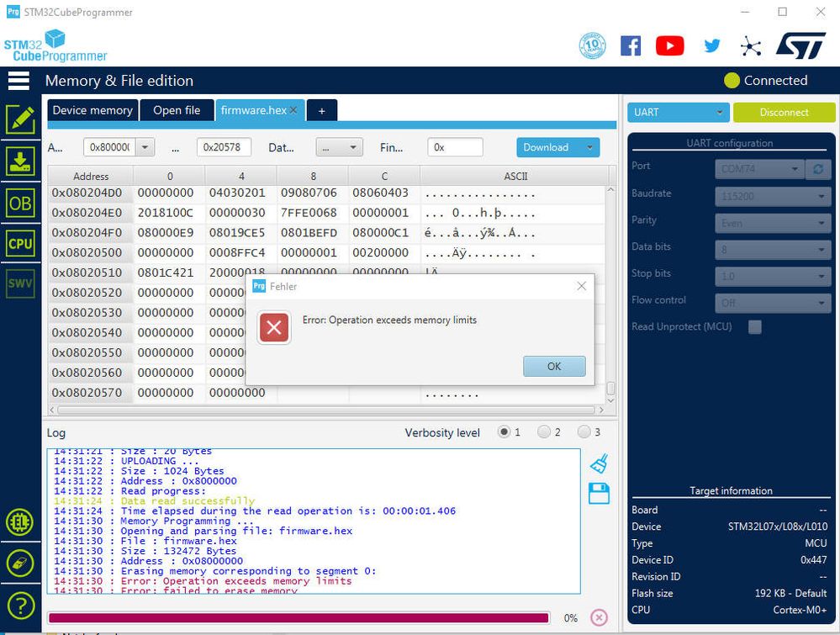Viewport: 840px width, 635px height.
Task: Open the Stop bits dropdown
Action: [773, 277]
